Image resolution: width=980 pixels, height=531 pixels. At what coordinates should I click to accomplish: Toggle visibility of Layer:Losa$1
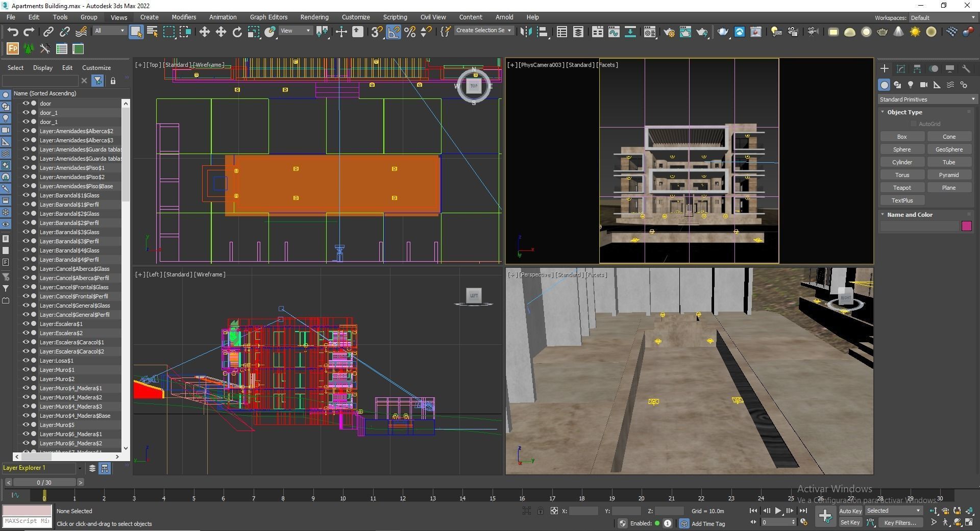coord(26,360)
